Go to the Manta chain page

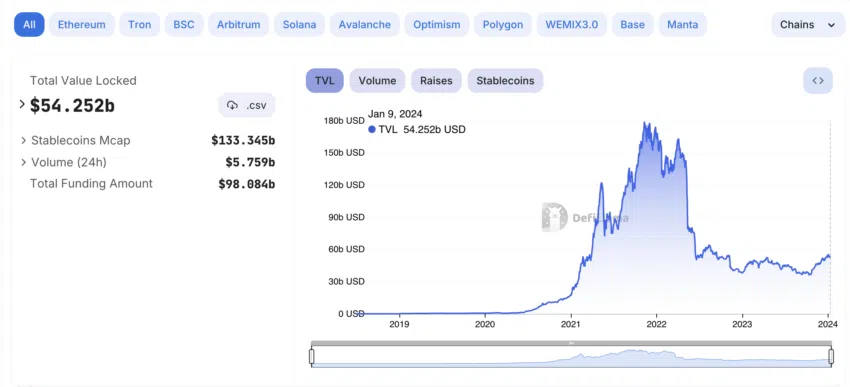click(682, 24)
